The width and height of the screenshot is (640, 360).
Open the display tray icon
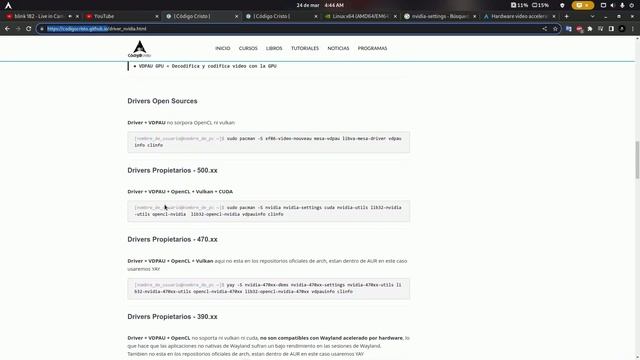(x=603, y=5)
